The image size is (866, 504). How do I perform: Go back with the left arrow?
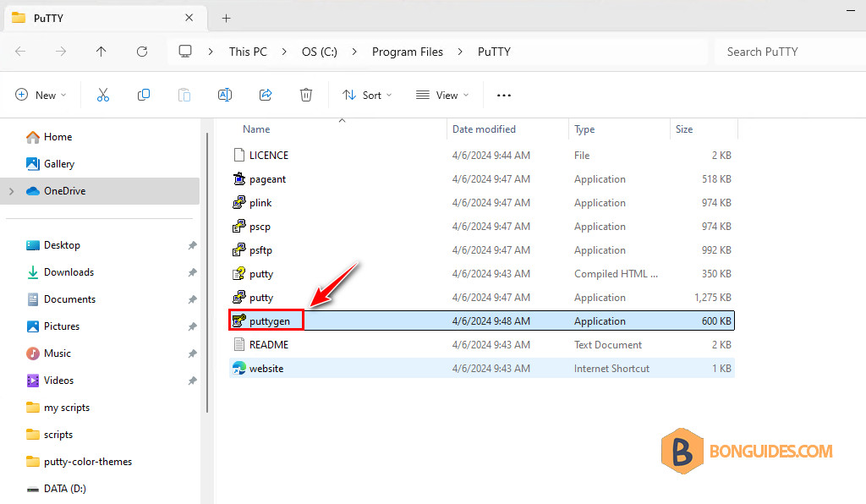[20, 52]
